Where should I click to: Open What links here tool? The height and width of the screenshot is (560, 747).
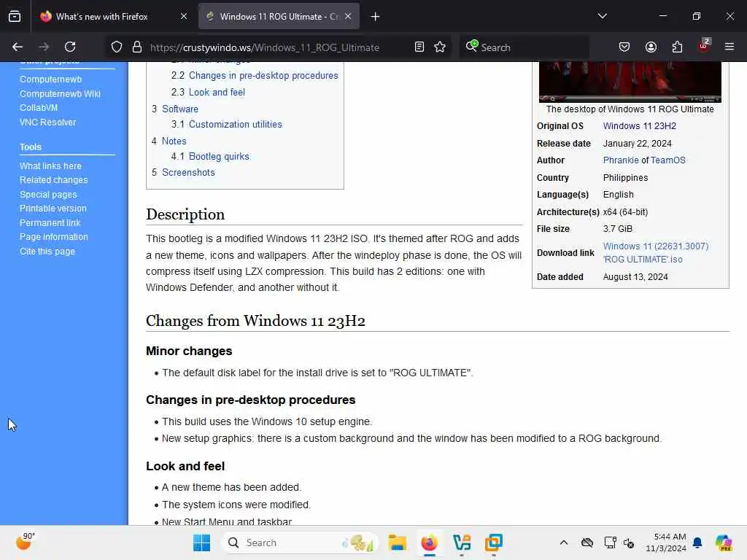50,166
